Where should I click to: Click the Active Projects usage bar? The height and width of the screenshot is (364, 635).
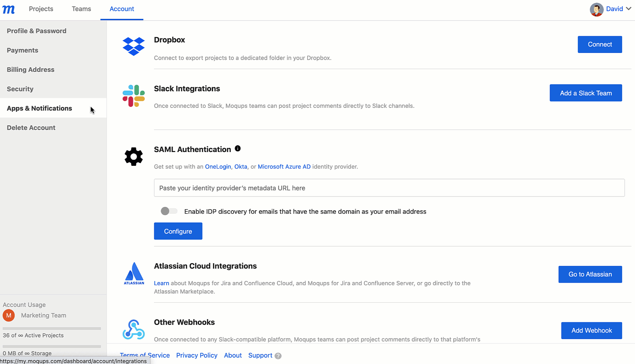click(51, 328)
